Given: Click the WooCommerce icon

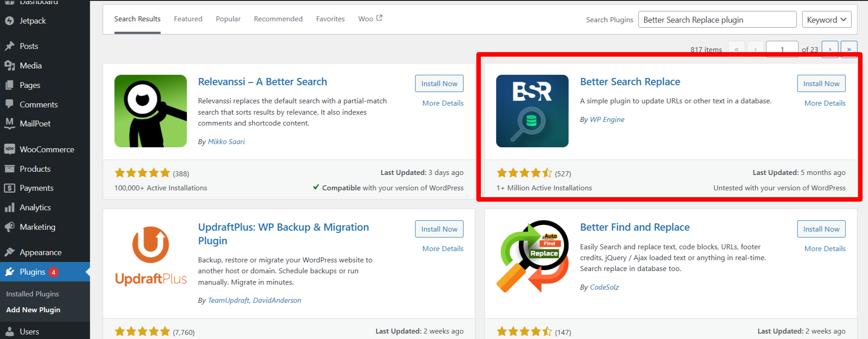Looking at the screenshot, I should click(10, 149).
